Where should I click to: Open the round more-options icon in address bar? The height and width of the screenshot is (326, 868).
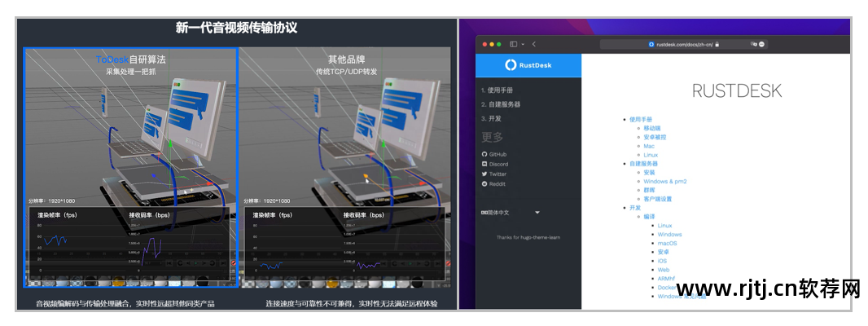[761, 44]
